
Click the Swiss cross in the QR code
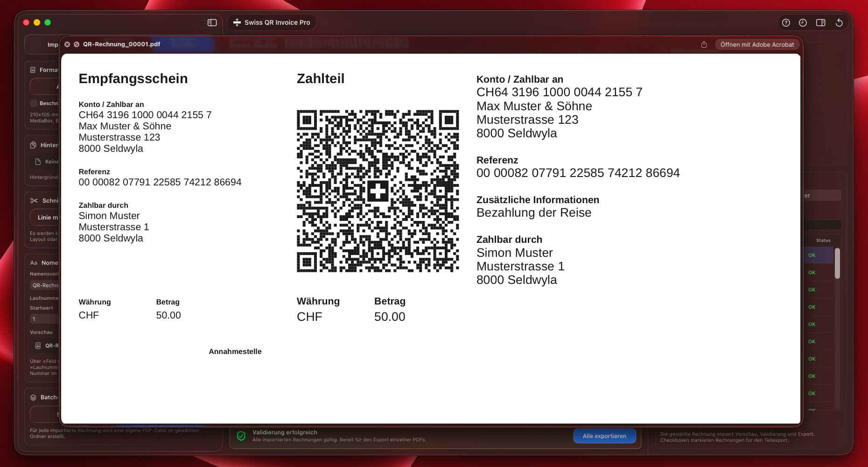tap(378, 191)
